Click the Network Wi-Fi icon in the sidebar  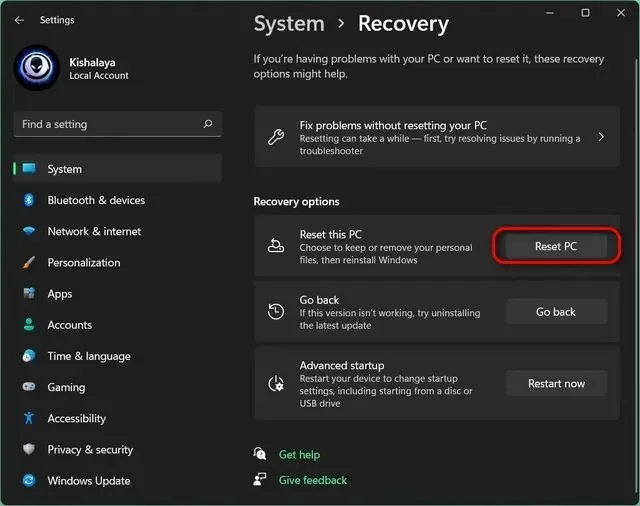[29, 231]
